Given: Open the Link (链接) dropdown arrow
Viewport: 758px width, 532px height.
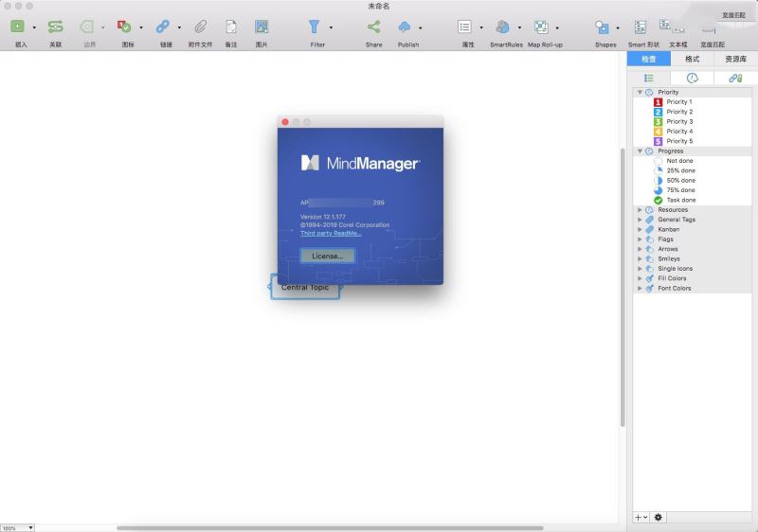Looking at the screenshot, I should (179, 27).
